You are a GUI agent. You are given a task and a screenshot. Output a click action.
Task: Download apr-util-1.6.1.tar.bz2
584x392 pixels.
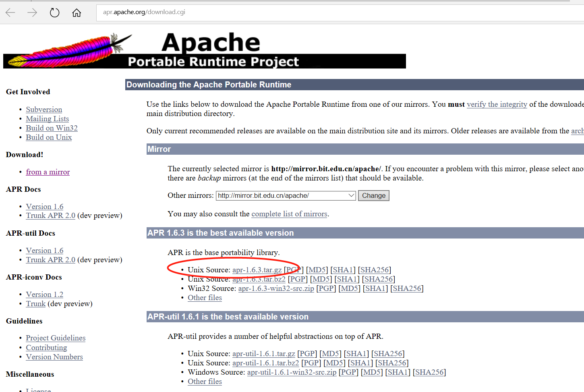[266, 363]
